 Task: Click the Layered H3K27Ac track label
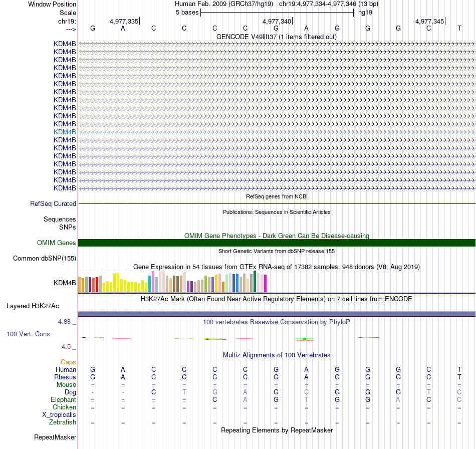pyautogui.click(x=33, y=306)
